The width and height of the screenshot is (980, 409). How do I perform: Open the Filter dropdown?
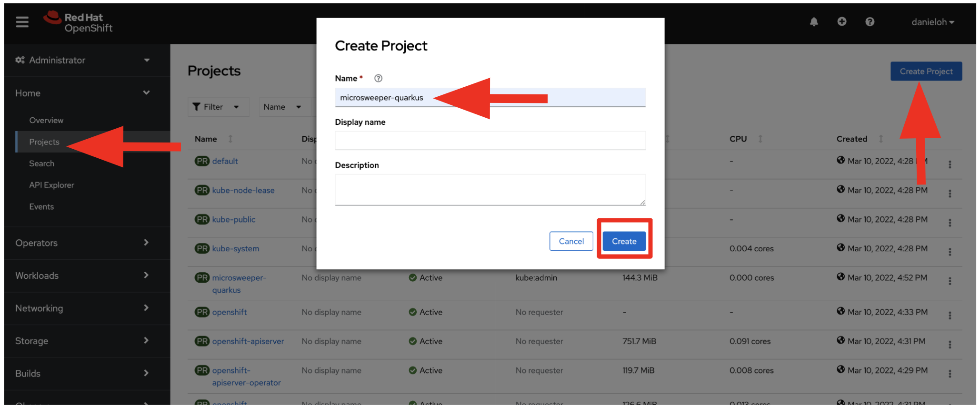pyautogui.click(x=218, y=107)
